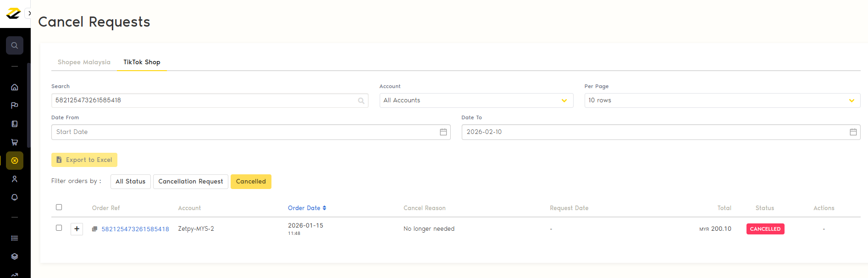Tick the select-all header checkbox
Viewport: 868px width, 278px height.
click(59, 207)
